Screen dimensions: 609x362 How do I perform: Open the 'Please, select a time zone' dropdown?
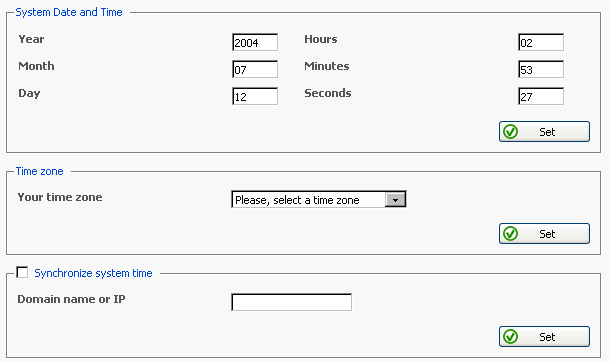[318, 199]
